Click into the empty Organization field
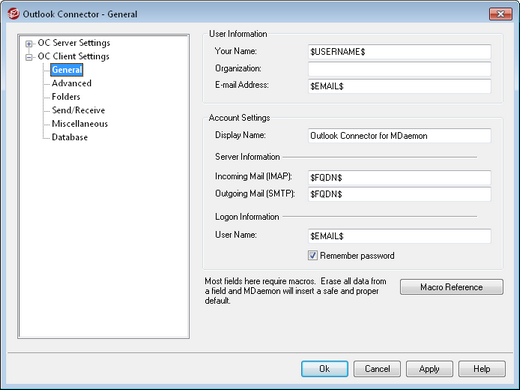520x390 pixels. 399,69
